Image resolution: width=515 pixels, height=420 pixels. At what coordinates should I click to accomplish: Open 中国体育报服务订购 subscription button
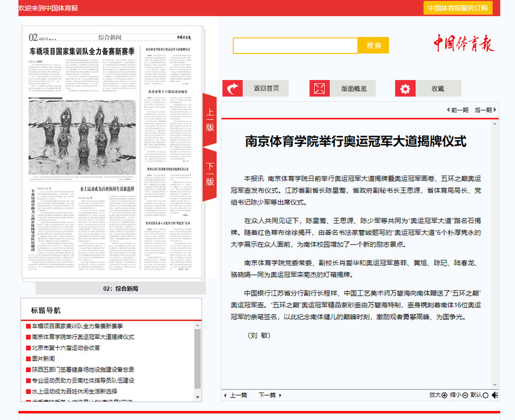(x=457, y=8)
